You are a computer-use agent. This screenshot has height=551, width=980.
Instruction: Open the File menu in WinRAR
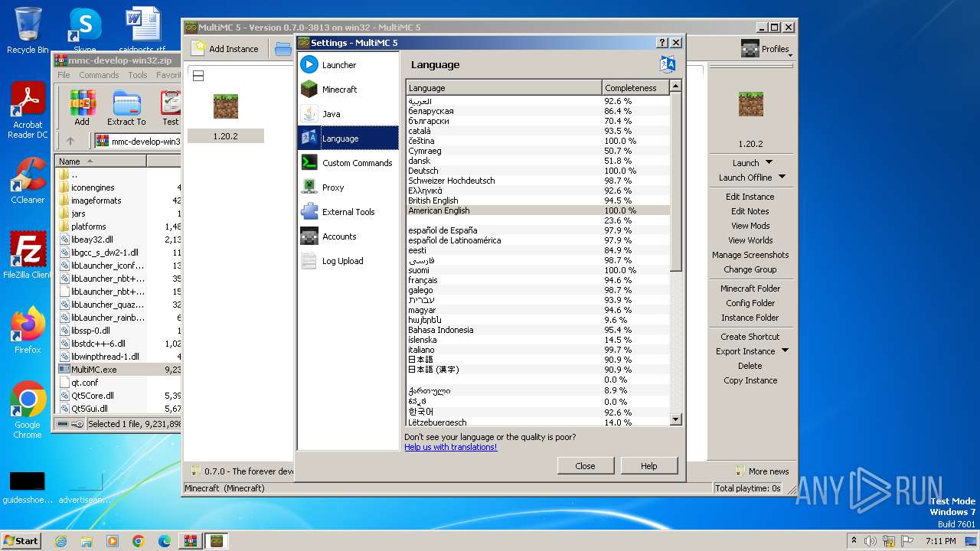click(x=64, y=75)
